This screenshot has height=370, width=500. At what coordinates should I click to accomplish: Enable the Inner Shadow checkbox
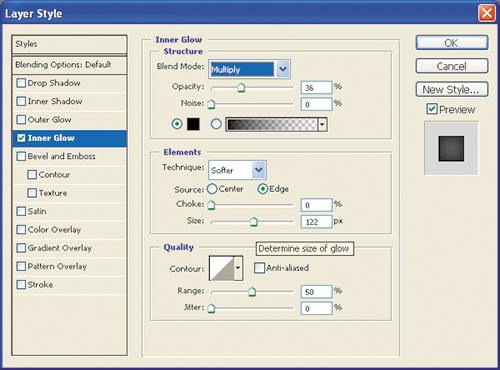point(21,101)
